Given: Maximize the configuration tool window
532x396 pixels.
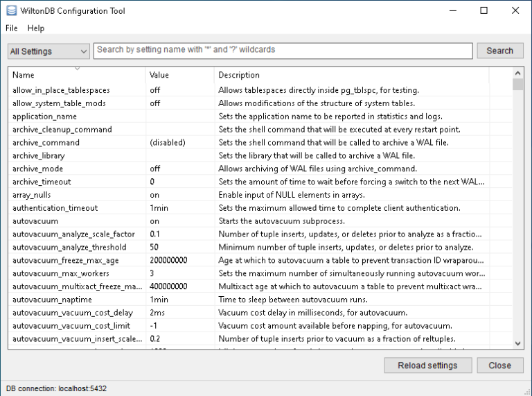Looking at the screenshot, I should click(484, 10).
